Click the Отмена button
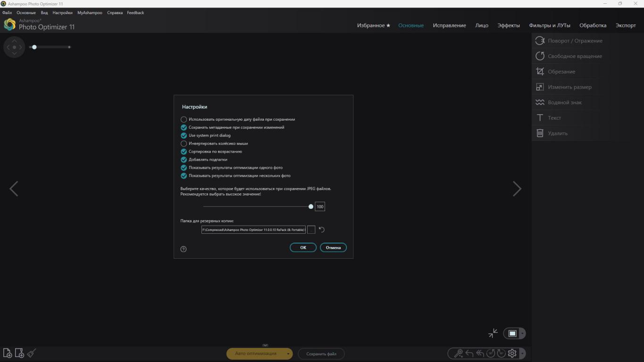 (x=333, y=247)
